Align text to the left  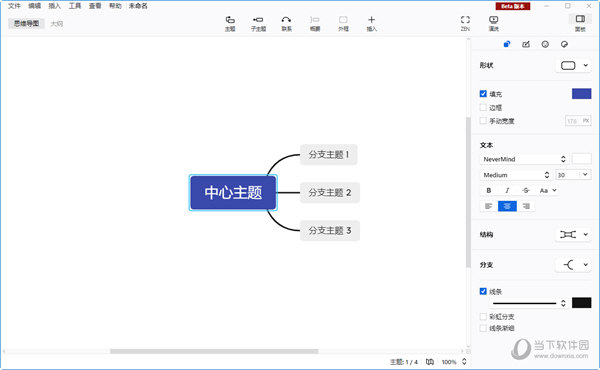[x=489, y=206]
